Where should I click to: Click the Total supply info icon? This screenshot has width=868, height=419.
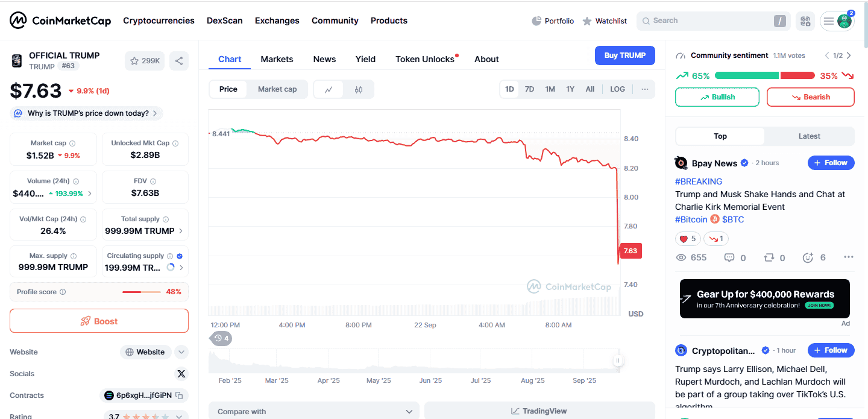pos(166,219)
